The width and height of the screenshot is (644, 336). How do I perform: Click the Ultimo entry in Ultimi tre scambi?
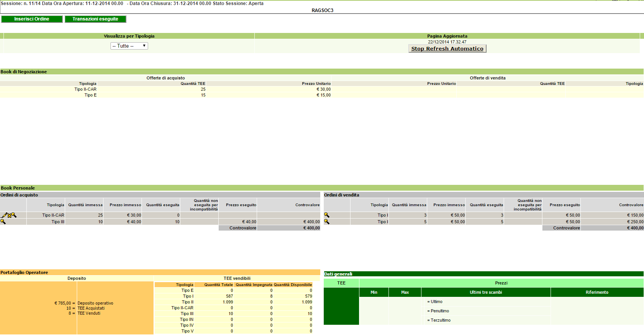point(435,302)
